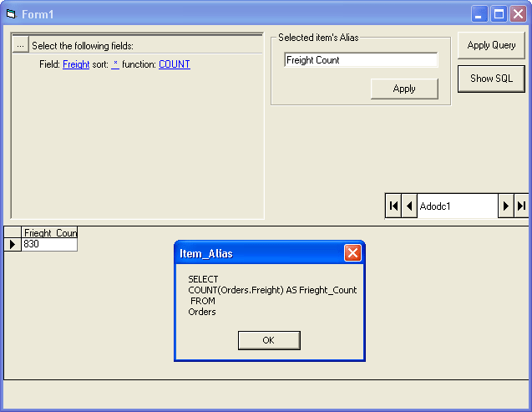Image resolution: width=532 pixels, height=412 pixels.
Task: Close the Item_Alias dialog
Action: [352, 253]
